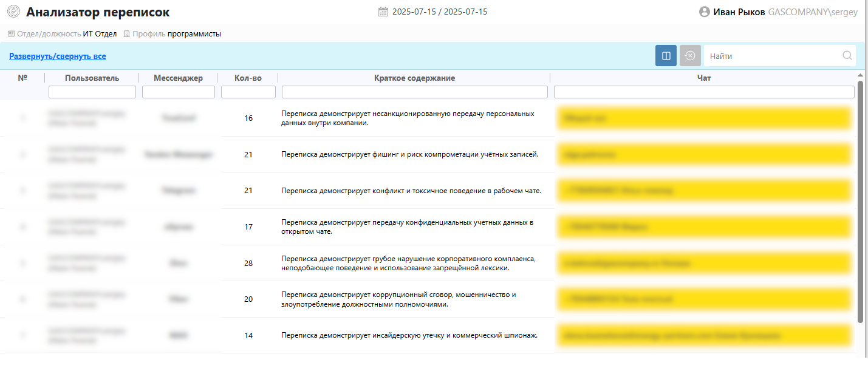Select the date range 2025-07-15 / 2025-07-15
Viewport: 868px width, 368px height.
[439, 12]
